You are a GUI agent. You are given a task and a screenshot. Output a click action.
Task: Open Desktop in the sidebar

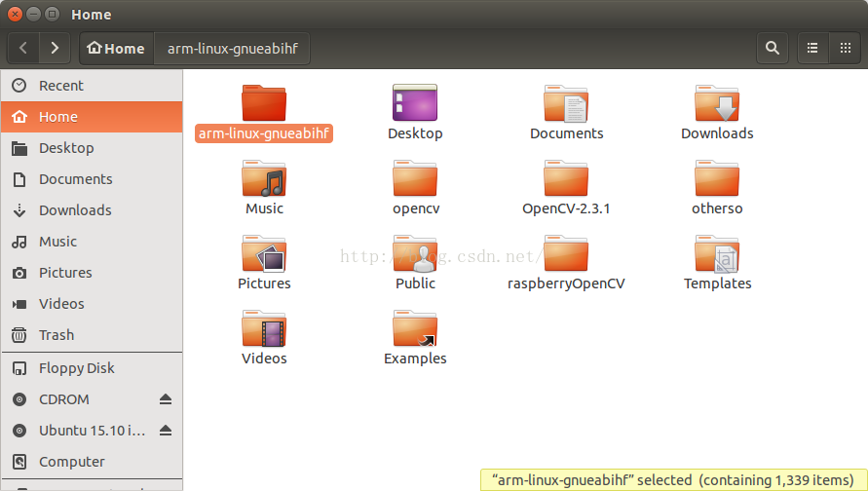(x=92, y=148)
